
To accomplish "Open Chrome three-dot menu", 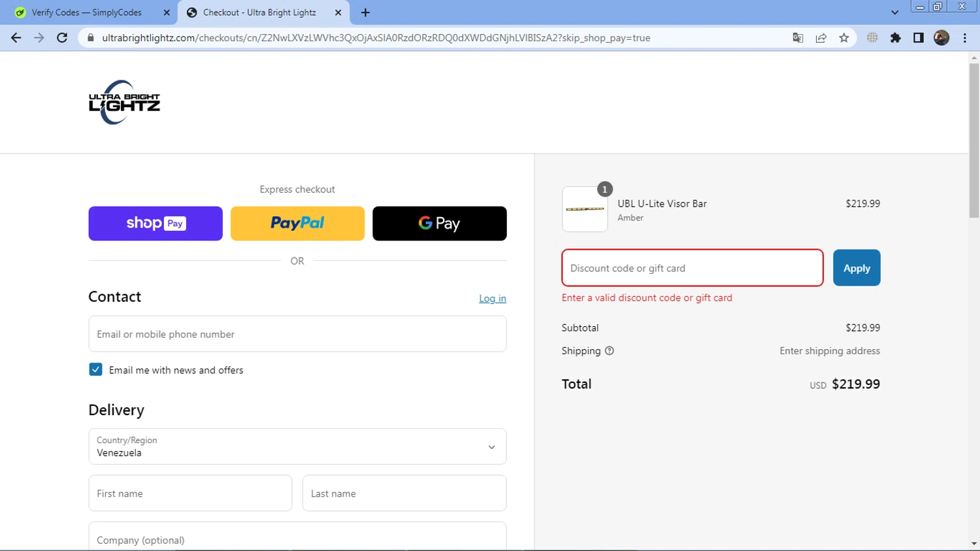I will [x=965, y=38].
